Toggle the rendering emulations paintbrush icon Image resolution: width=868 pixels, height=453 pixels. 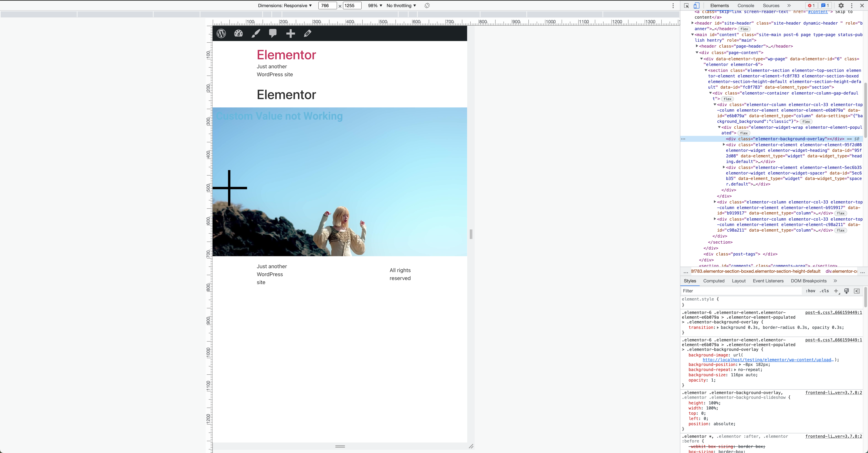(x=846, y=291)
